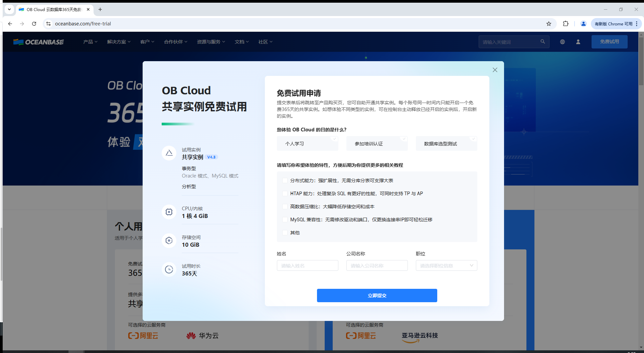This screenshot has height=353, width=644.
Task: Click the 立即提交 submit button
Action: [376, 295]
